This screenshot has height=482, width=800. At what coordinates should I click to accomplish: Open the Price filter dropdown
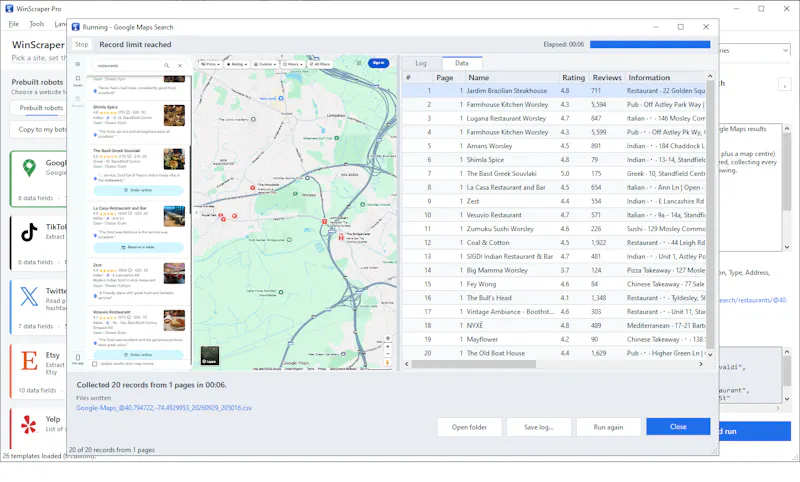pyautogui.click(x=211, y=64)
